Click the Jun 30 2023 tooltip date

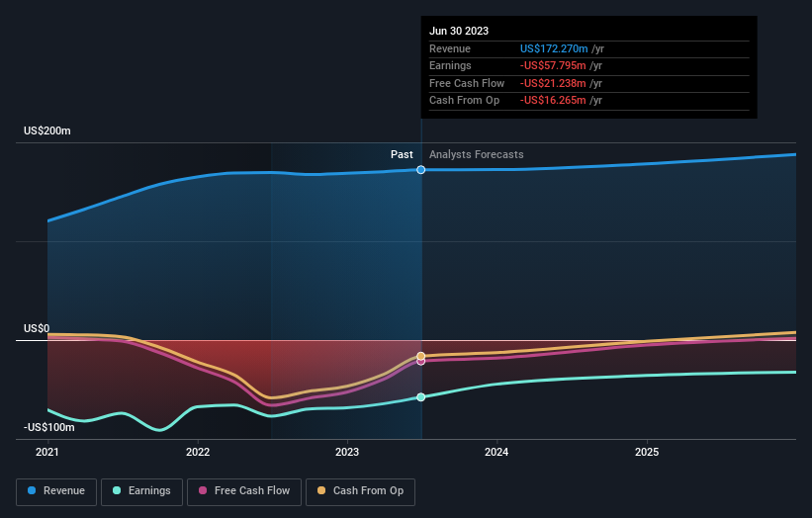[x=459, y=31]
